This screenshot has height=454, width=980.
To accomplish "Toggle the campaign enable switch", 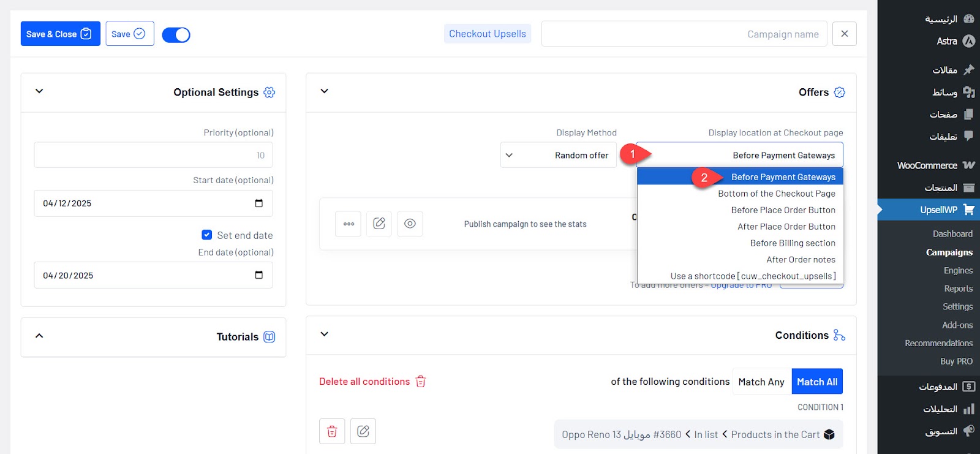I will 176,35.
